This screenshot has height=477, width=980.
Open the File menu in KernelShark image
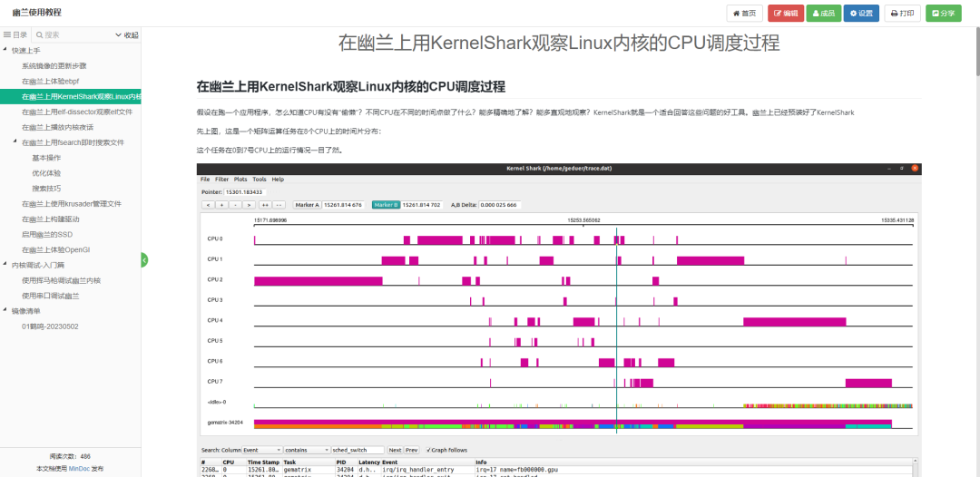[x=205, y=180]
